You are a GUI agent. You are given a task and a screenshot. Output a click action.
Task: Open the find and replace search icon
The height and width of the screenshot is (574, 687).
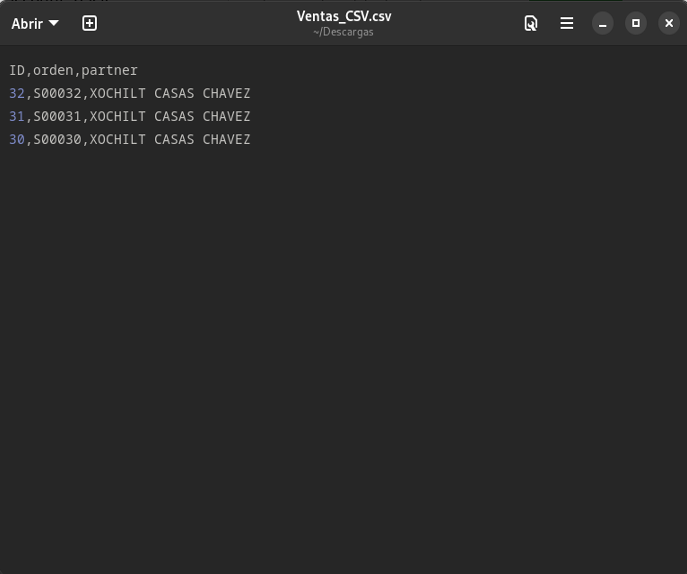531,23
